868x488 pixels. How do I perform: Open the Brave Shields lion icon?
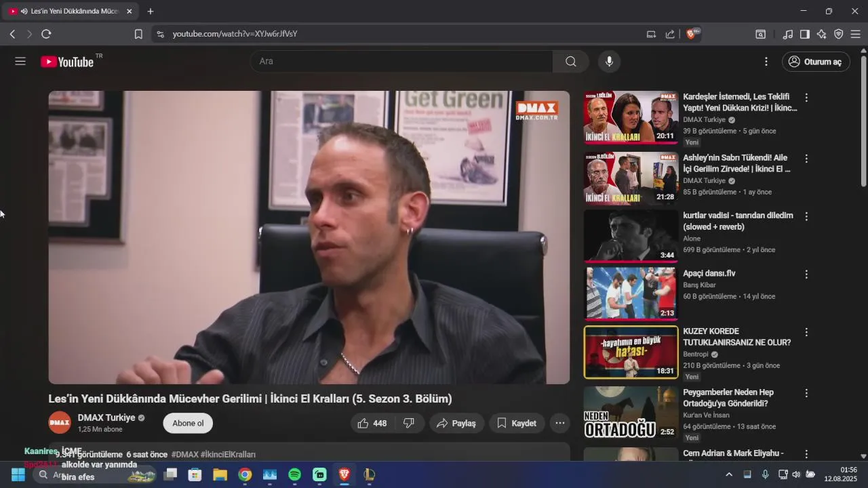[x=692, y=33]
